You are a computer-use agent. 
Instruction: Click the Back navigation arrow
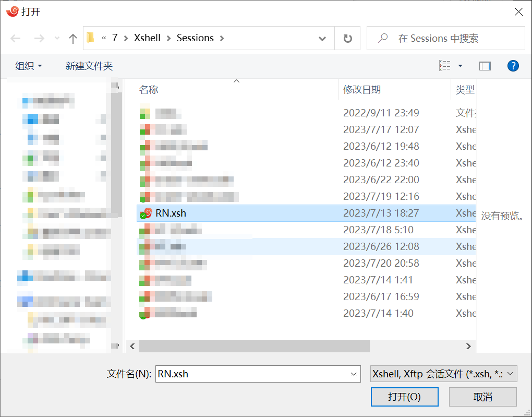point(16,39)
